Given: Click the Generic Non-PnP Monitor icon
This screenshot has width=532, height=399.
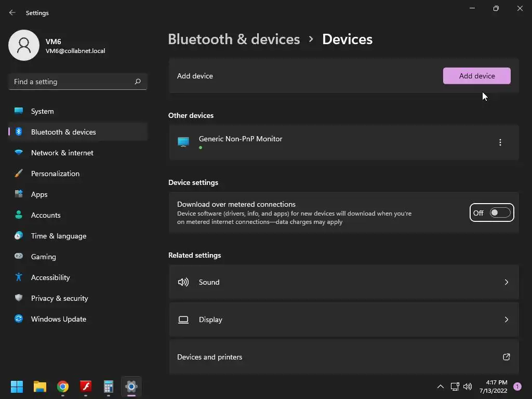Looking at the screenshot, I should click(x=183, y=142).
